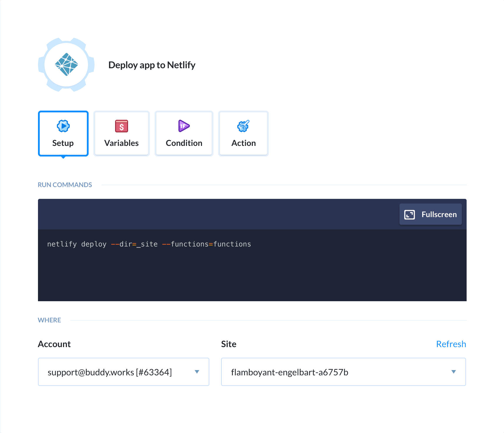Click the blue play icon on the Setup card
The height and width of the screenshot is (433, 504).
pos(63,126)
